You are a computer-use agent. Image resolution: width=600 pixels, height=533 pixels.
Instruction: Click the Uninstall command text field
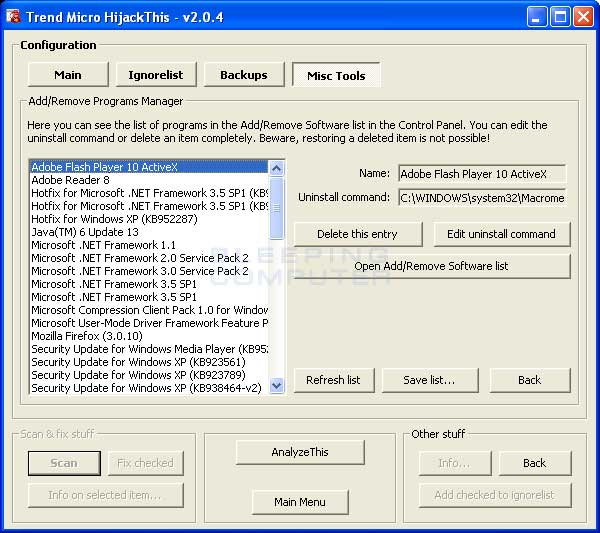pyautogui.click(x=482, y=198)
